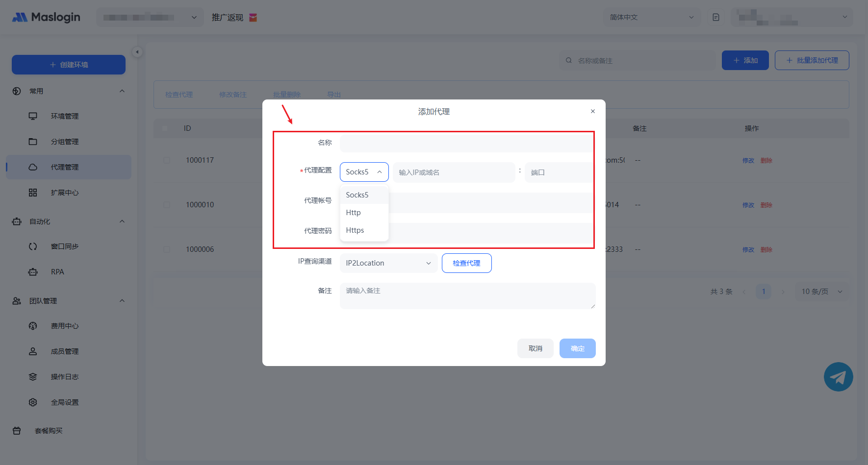The width and height of the screenshot is (868, 465).
Task: Click the RPA robot icon in sidebar
Action: click(33, 272)
